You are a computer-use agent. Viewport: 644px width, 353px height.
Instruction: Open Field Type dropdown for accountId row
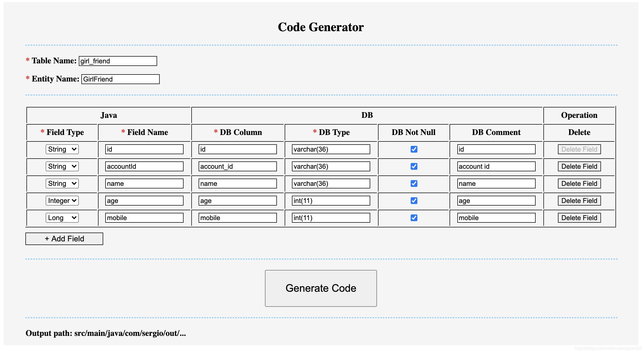click(62, 166)
